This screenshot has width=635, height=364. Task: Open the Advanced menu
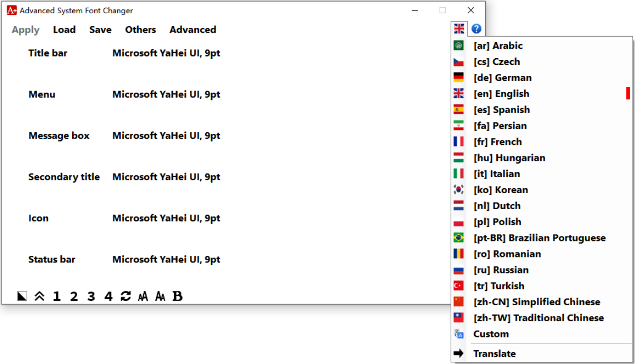tap(193, 29)
